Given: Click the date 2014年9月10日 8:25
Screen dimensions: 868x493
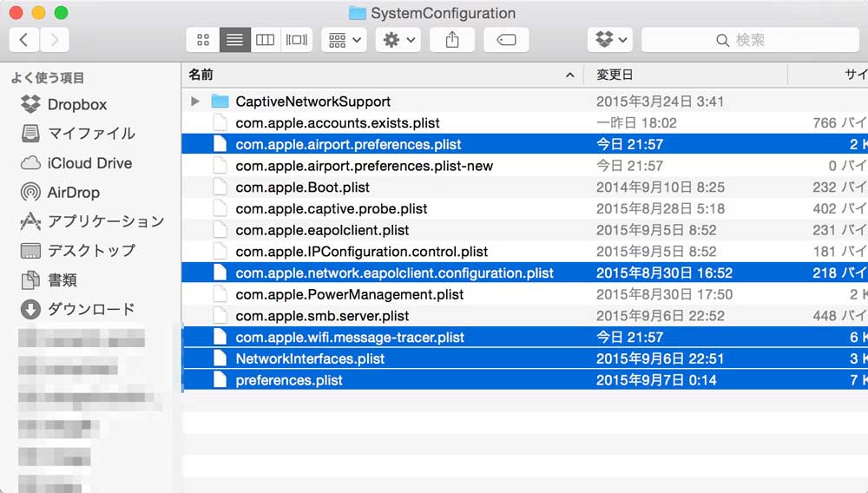Looking at the screenshot, I should pyautogui.click(x=661, y=187).
